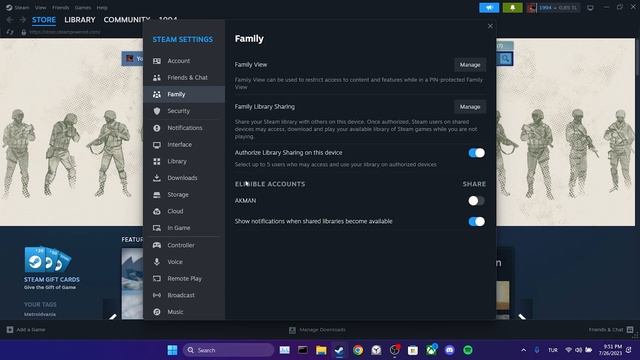Open the Windows Start menu
This screenshot has height=360, width=640.
pos(172,350)
